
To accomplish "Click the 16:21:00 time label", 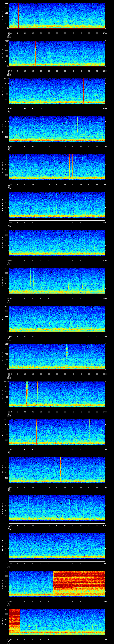I will (x=9, y=223).
